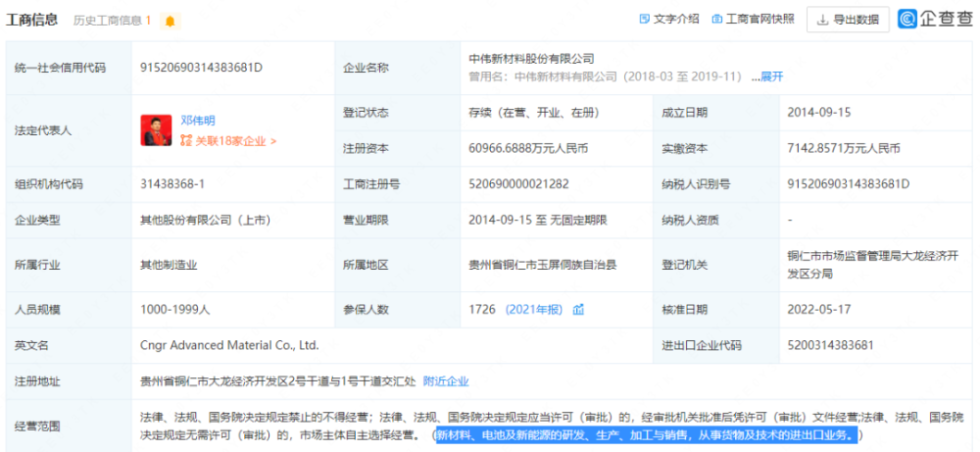Click the 工商信息 heading
Viewport: 980px width, 452px height.
click(32, 20)
